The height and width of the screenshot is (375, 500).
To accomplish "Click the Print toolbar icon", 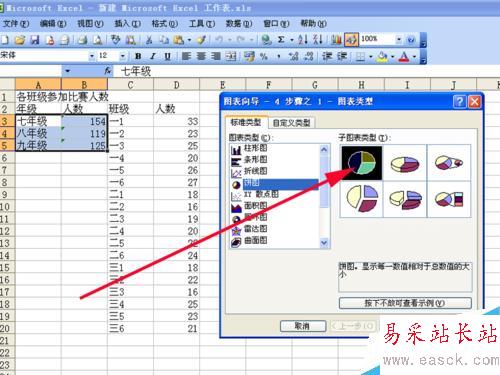I will tap(82, 40).
